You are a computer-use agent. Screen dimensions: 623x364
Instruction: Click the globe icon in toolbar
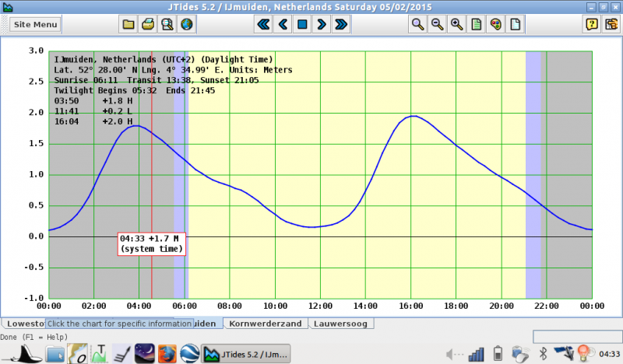(x=186, y=24)
